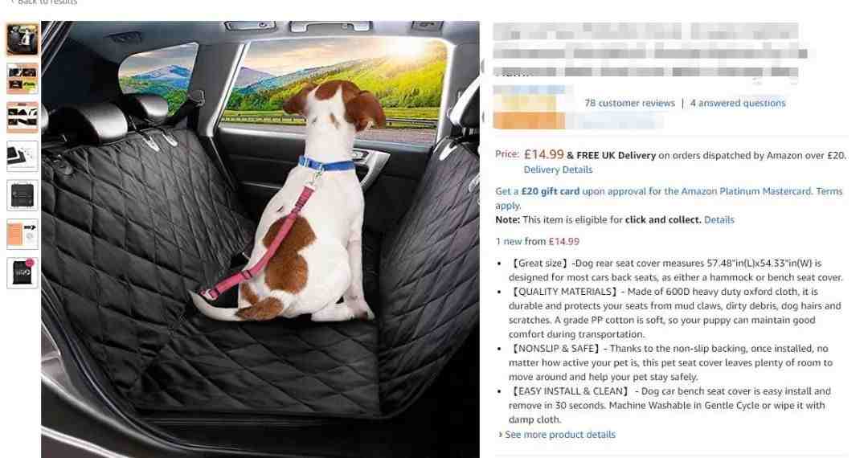Click the Delivery Details link
Viewport: 868px width, 458px height.
tap(558, 170)
